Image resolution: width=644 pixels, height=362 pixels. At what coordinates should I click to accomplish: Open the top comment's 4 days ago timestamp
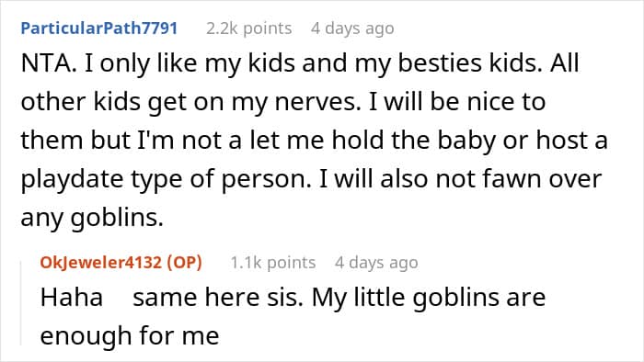(x=352, y=28)
